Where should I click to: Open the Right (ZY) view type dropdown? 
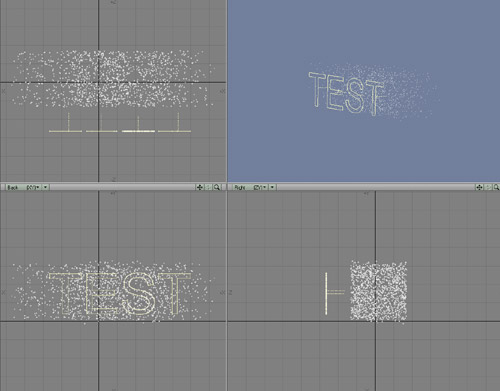(x=250, y=187)
